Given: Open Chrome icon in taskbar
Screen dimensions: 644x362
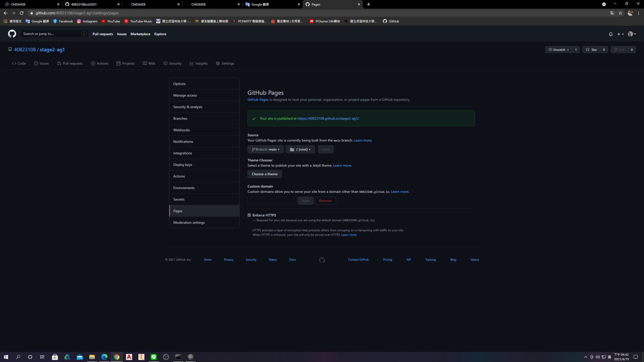Looking at the screenshot, I should [x=117, y=357].
